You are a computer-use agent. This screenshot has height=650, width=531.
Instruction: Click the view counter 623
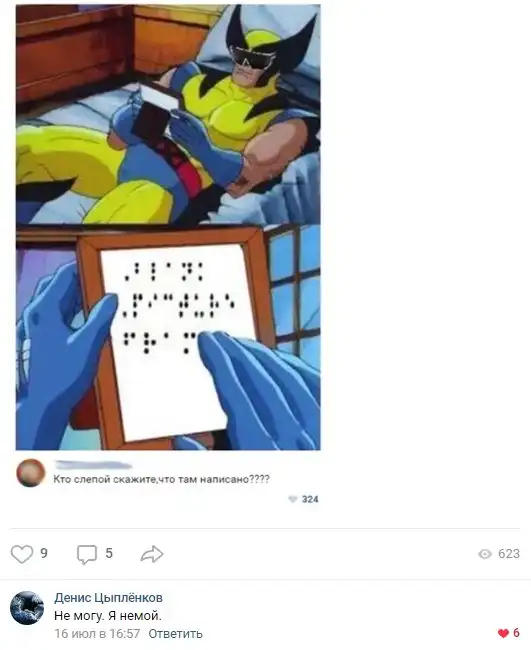pyautogui.click(x=509, y=554)
